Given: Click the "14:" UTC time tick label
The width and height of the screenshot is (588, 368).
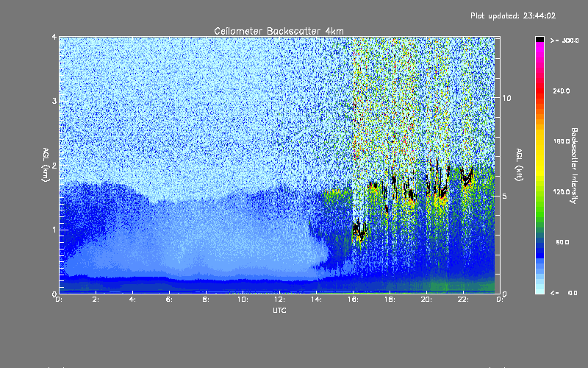Looking at the screenshot, I should coord(316,300).
